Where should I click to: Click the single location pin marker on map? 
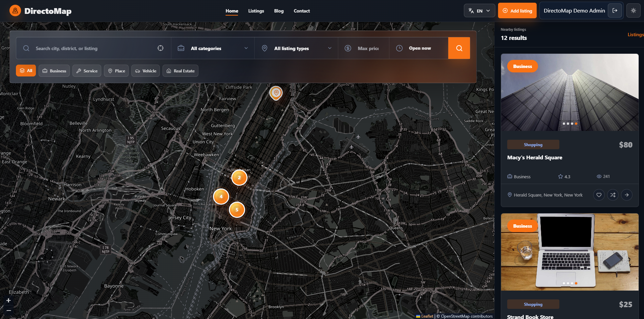tap(276, 93)
